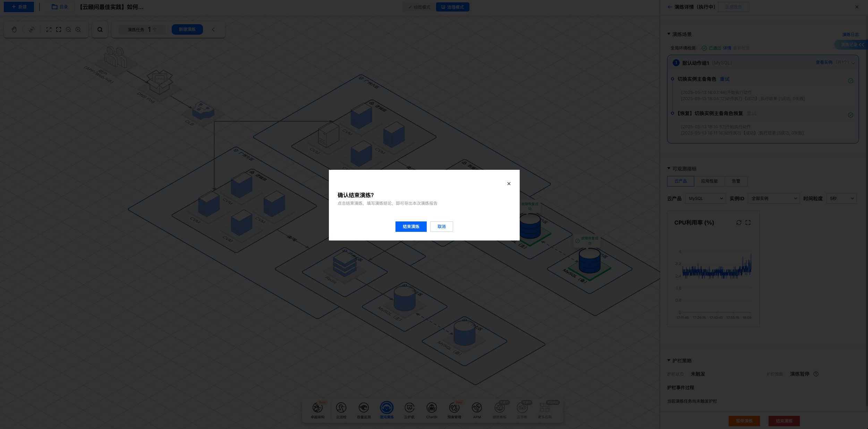The height and width of the screenshot is (429, 868).
Task: Open 云巡检 duck icon in dock
Action: 341,408
